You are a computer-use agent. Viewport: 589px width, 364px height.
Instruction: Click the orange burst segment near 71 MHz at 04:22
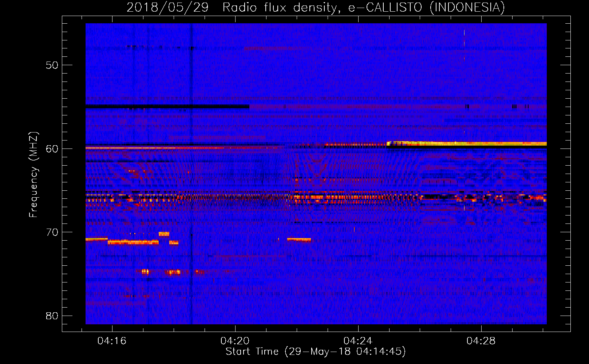click(299, 239)
